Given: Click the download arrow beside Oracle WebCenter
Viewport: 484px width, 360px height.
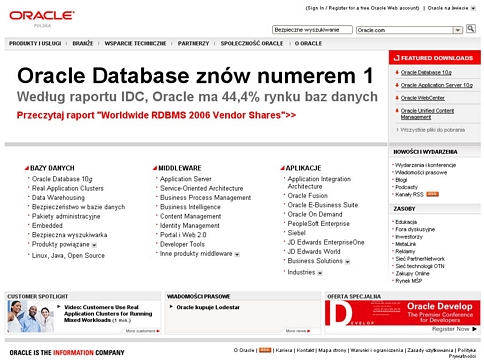Looking at the screenshot, I should tap(397, 98).
